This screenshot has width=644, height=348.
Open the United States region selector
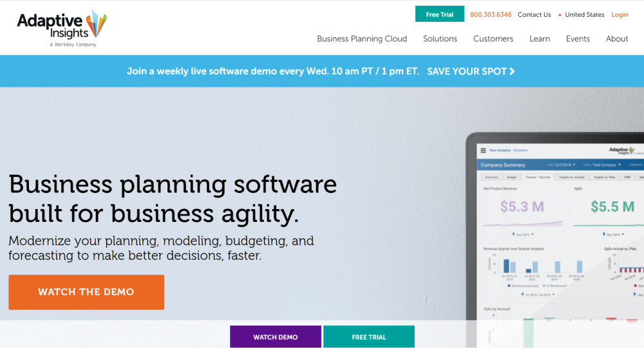pyautogui.click(x=581, y=15)
